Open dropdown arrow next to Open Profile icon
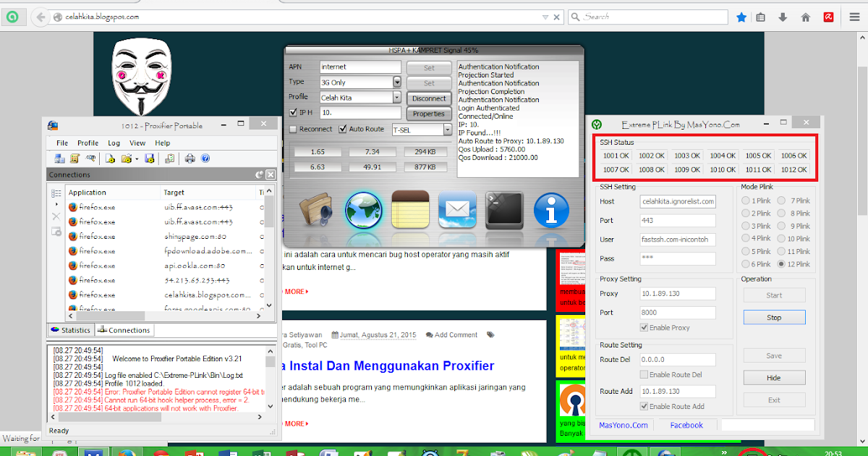868x456 pixels. pos(137,159)
